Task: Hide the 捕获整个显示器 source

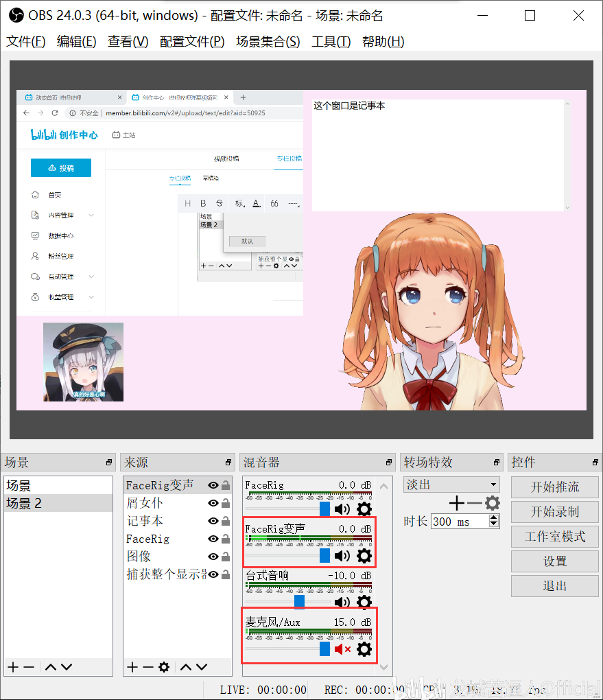Action: [213, 574]
